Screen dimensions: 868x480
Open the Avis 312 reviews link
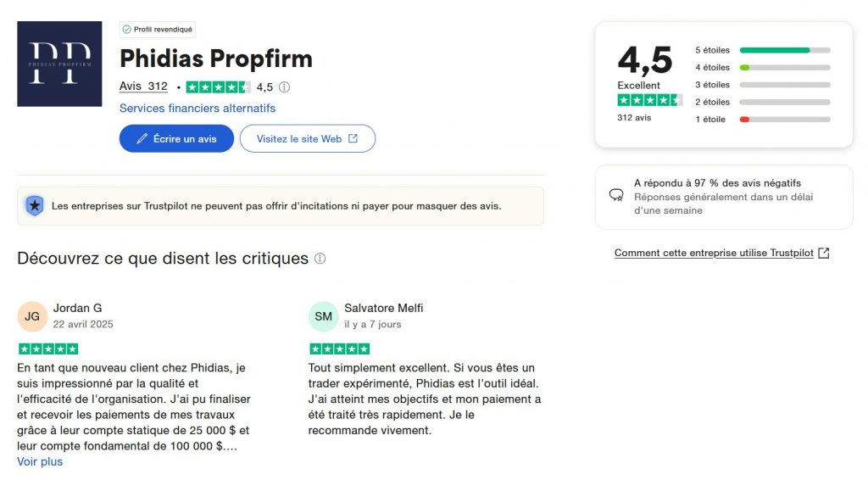143,87
